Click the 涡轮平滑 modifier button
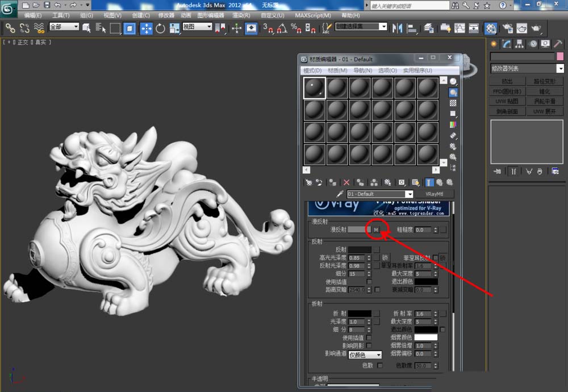 pyautogui.click(x=545, y=101)
